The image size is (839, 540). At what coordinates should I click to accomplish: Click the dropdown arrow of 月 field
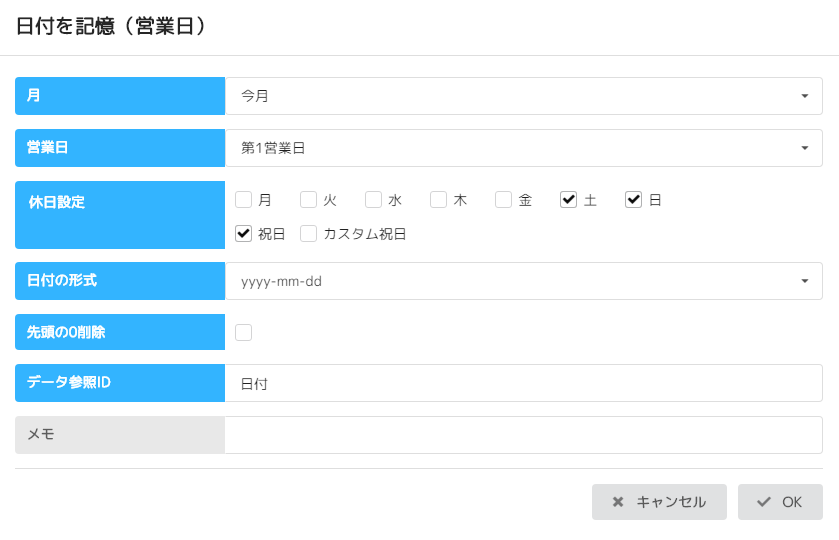[x=804, y=96]
